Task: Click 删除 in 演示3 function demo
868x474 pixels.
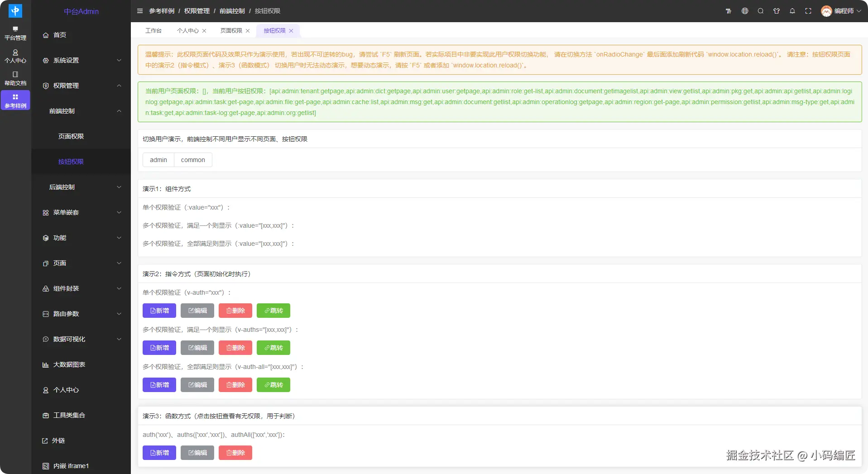Action: coord(235,453)
